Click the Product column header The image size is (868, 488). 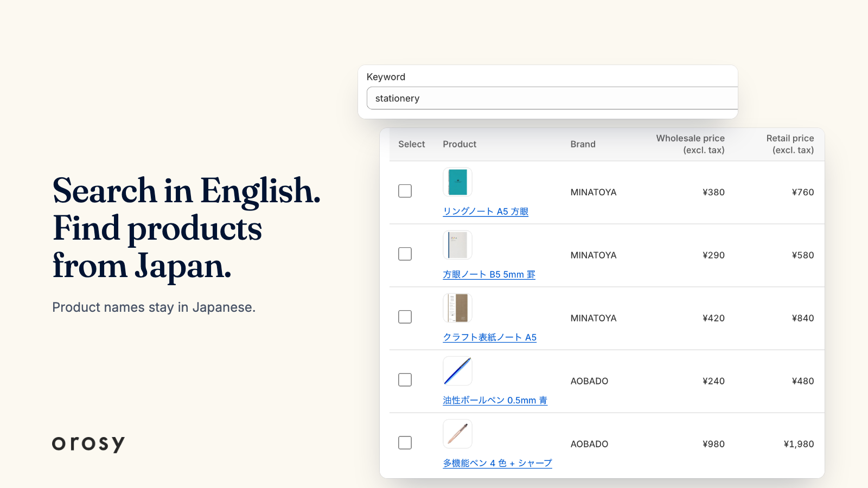click(x=459, y=144)
